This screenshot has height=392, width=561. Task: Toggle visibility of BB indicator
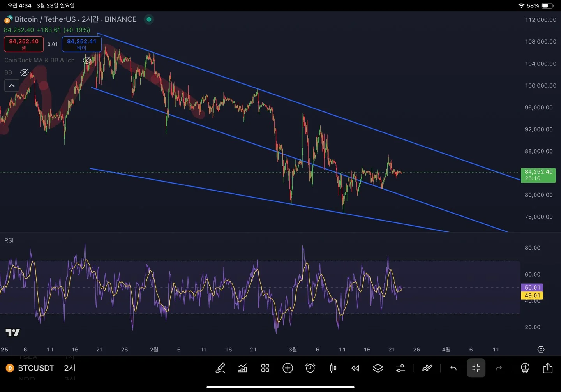coord(24,72)
